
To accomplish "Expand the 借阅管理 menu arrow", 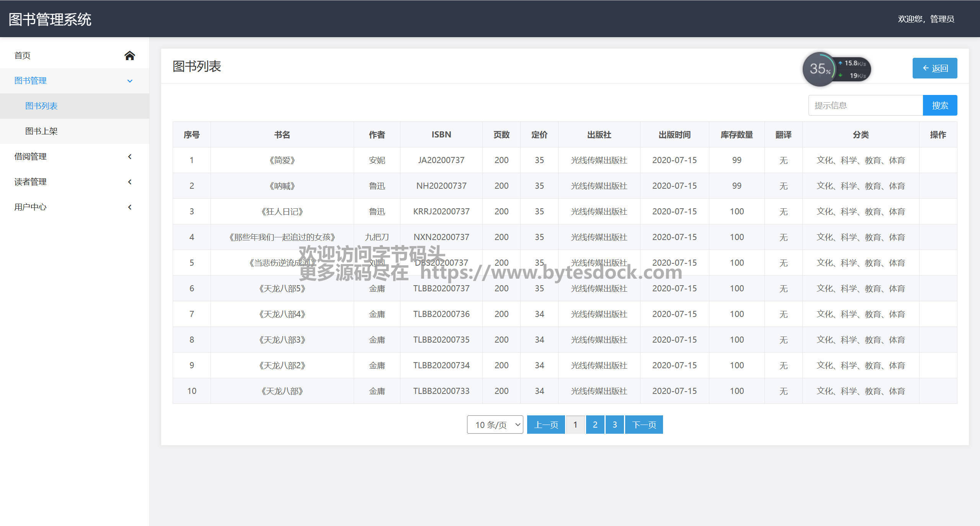I will (x=130, y=157).
